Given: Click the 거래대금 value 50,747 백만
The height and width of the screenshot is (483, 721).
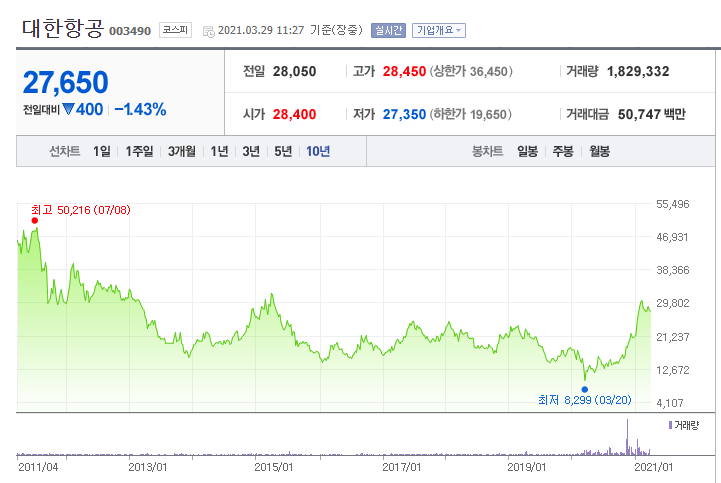Looking at the screenshot, I should click(652, 115).
